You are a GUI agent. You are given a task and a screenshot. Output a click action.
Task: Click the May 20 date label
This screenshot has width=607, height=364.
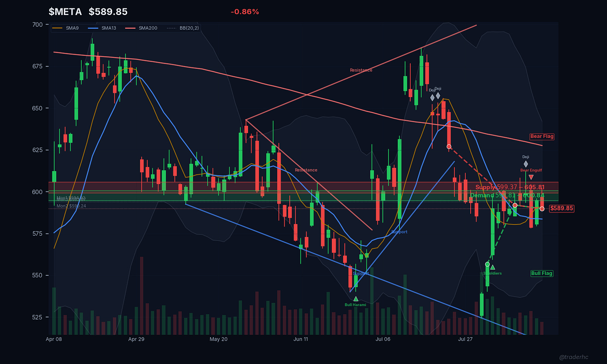pos(218,339)
